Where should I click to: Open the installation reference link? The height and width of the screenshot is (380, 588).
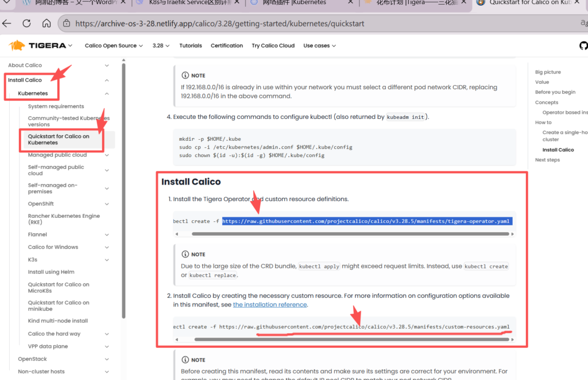point(270,305)
